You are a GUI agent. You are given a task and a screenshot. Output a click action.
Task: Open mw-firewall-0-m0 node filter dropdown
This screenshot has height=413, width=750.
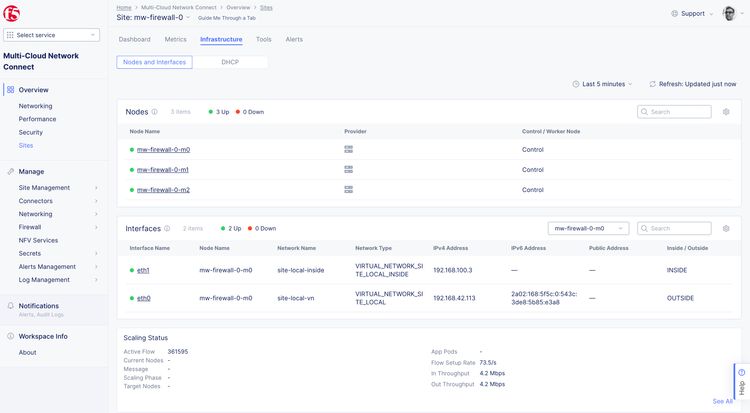coord(589,228)
